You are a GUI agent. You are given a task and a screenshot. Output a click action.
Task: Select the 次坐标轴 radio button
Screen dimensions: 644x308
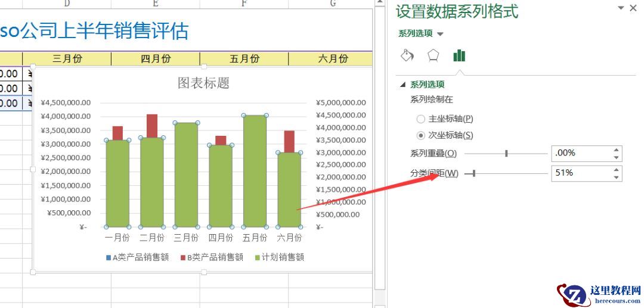pos(421,135)
